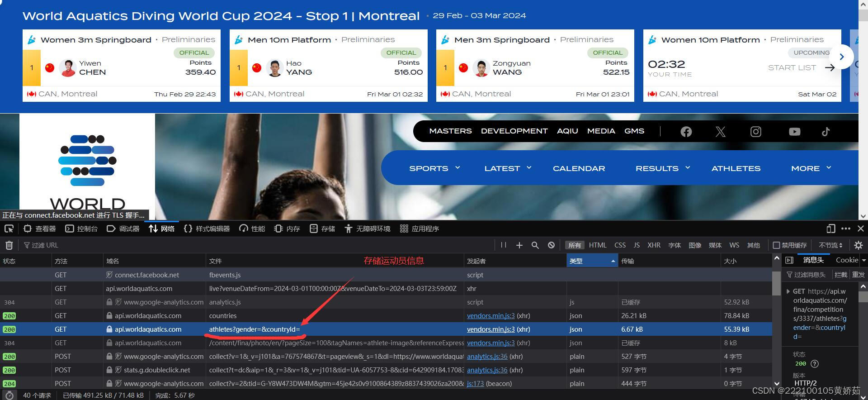
Task: Sort by 类型 column header
Action: (592, 261)
